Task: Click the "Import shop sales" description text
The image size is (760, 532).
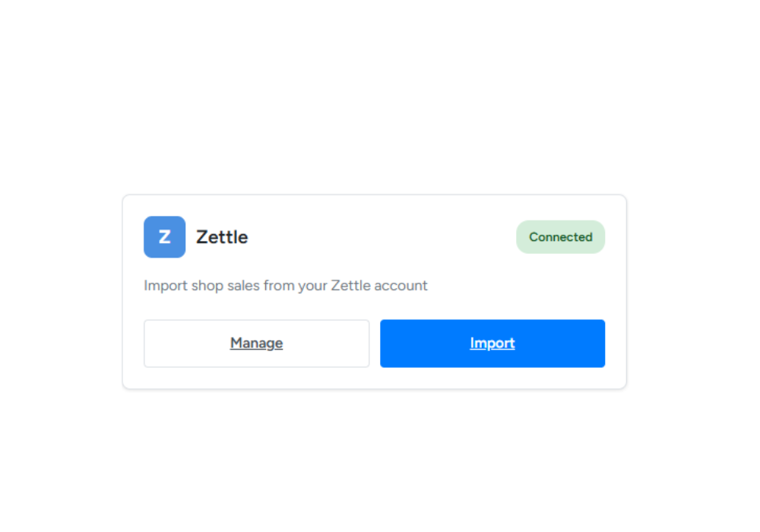Action: [285, 286]
